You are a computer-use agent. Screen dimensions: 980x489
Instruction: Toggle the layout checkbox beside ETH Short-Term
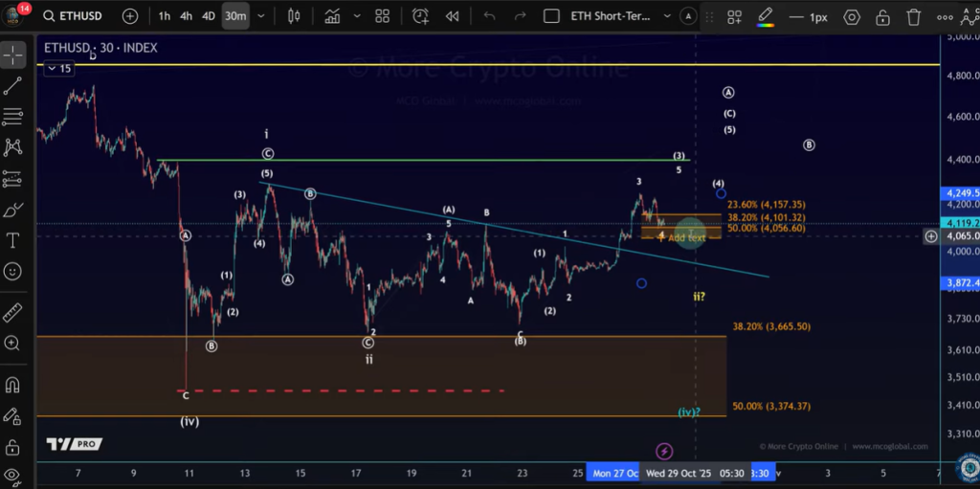[550, 16]
